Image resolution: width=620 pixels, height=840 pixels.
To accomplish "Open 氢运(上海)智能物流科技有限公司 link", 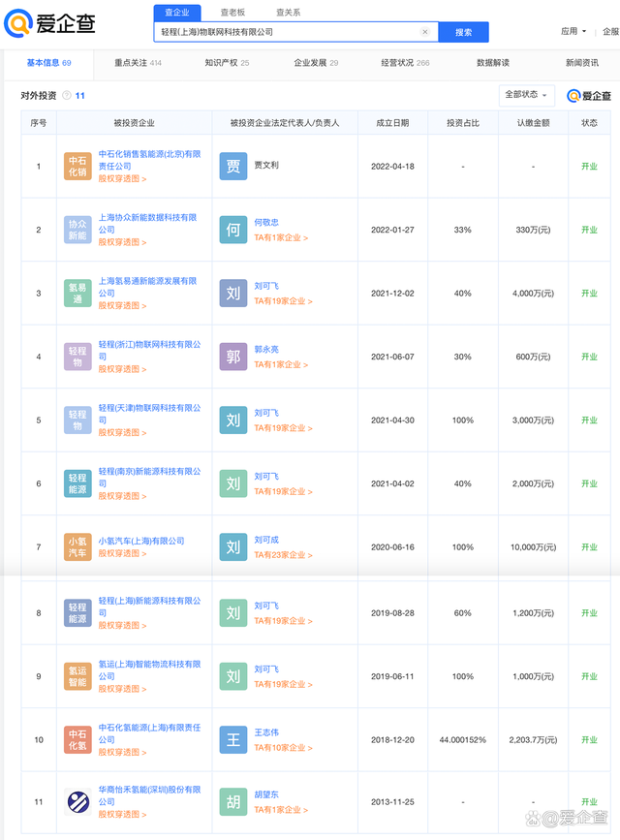I will click(149, 670).
